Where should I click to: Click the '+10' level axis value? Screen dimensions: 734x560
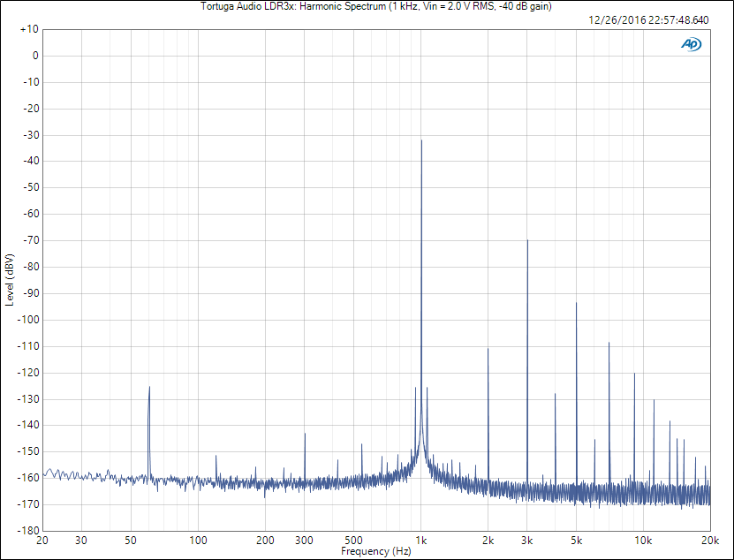[29, 29]
